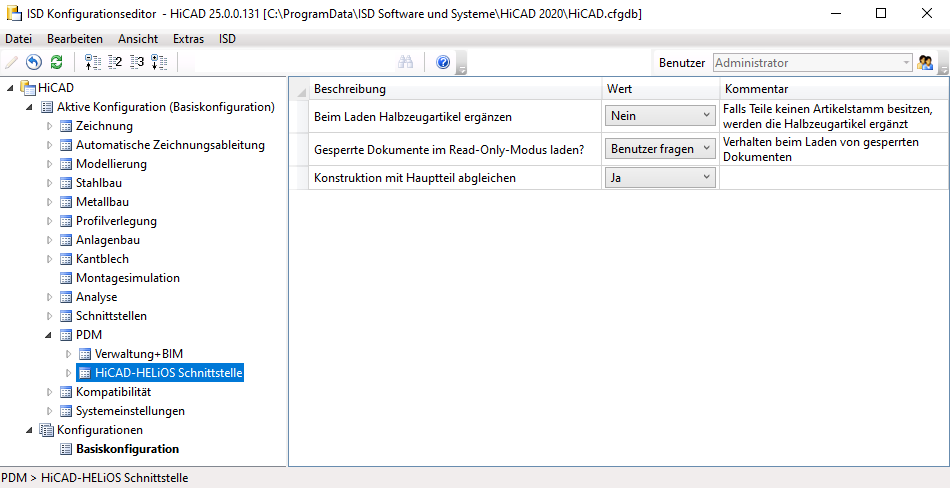This screenshot has width=950, height=488.
Task: Select the HiCAD-HELiOS Schnittstelle label
Action: coord(169,373)
